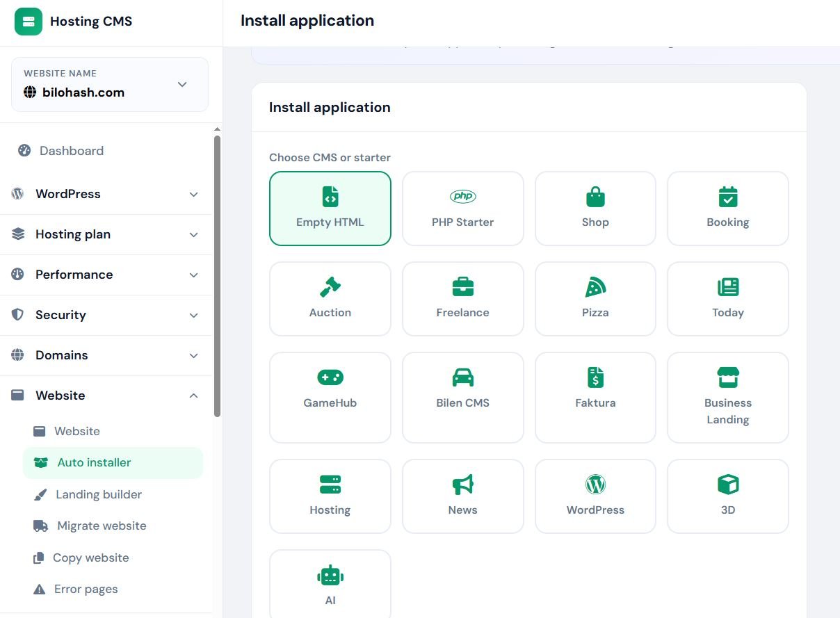Open the Website submenu item
Screen dimensions: 840x618
(113, 431)
